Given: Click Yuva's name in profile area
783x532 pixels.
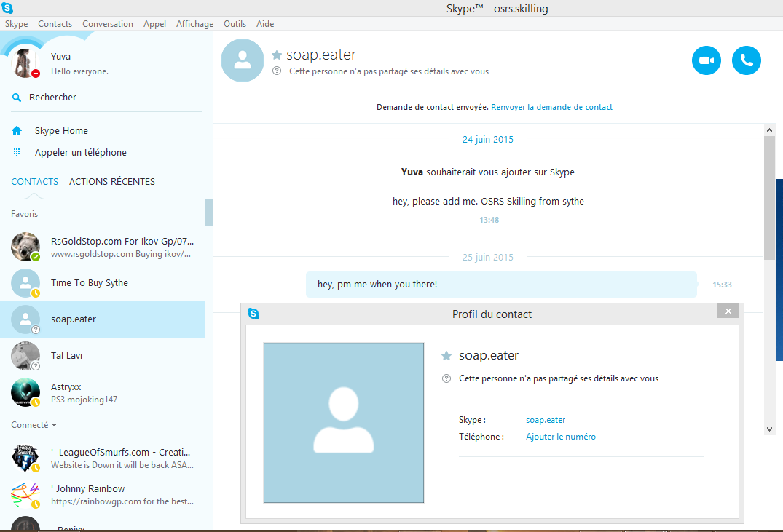Looking at the screenshot, I should tap(60, 56).
